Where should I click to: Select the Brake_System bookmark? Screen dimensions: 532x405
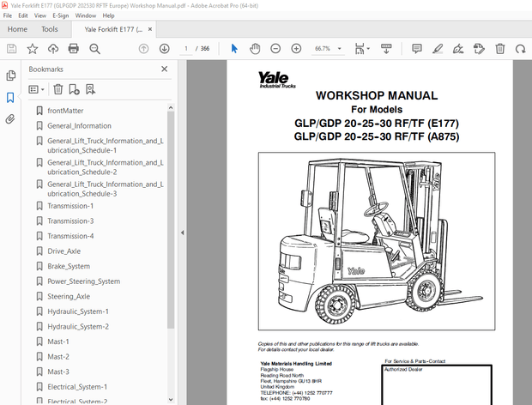point(69,266)
